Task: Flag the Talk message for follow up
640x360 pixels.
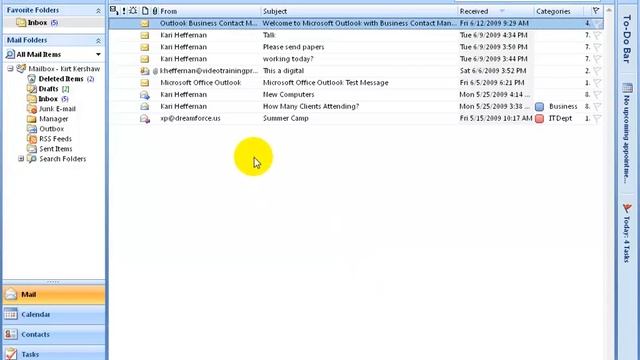Action: tap(597, 36)
